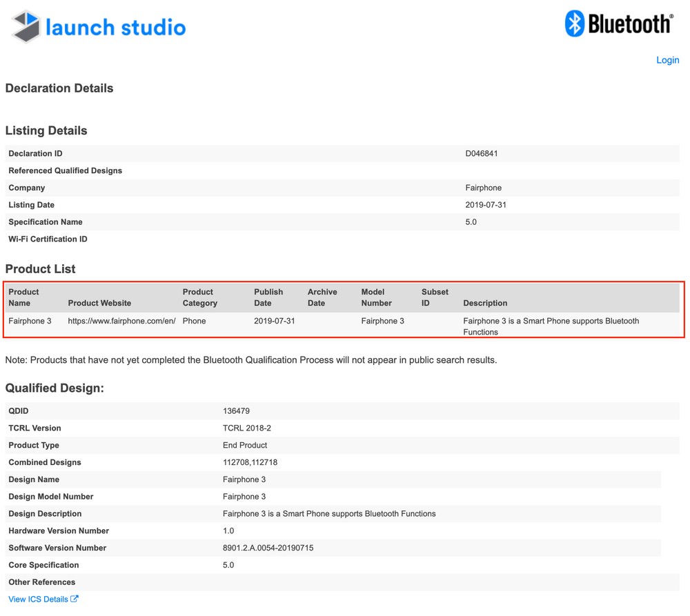Select the Phone product category cell
This screenshot has height=616, width=690.
tap(194, 321)
